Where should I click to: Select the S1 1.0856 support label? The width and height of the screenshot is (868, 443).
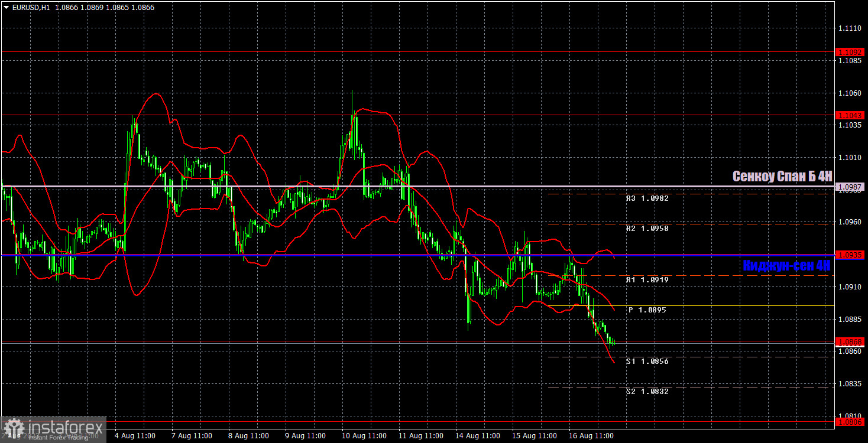click(x=647, y=361)
